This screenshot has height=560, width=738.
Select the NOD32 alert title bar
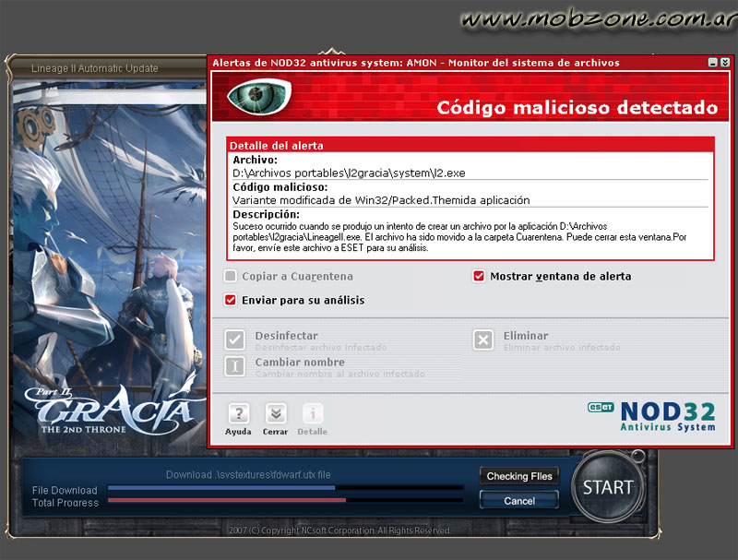[415, 63]
